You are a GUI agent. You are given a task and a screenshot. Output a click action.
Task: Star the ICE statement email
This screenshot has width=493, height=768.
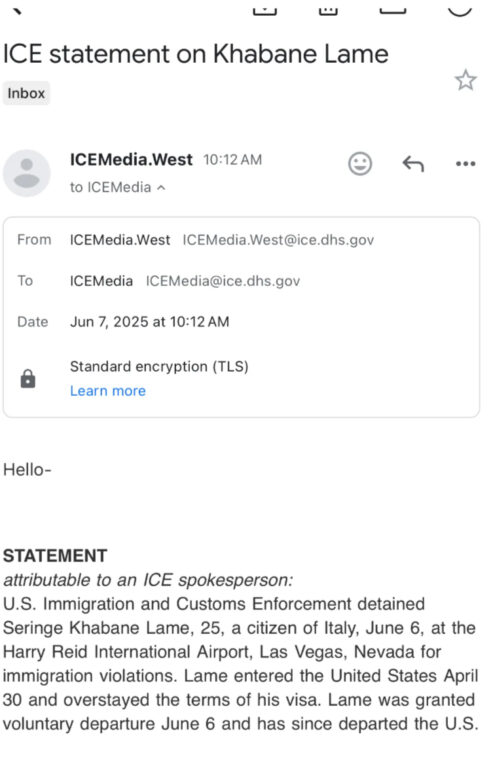click(x=465, y=80)
